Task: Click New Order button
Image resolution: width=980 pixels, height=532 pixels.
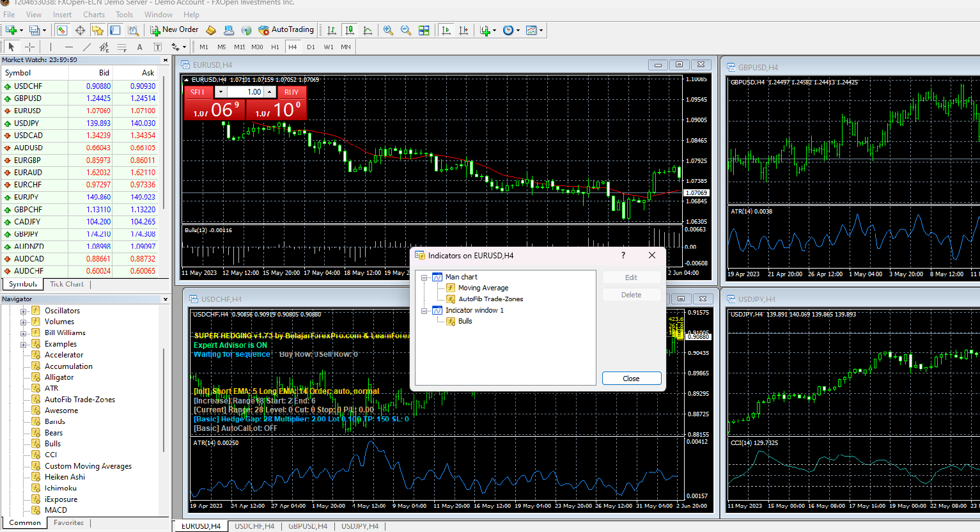Action: (x=175, y=30)
